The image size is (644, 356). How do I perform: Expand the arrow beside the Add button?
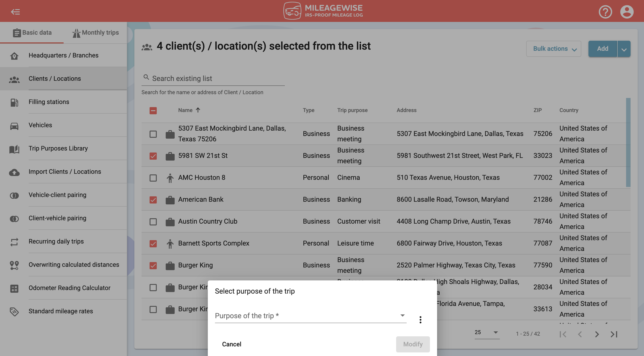point(624,49)
